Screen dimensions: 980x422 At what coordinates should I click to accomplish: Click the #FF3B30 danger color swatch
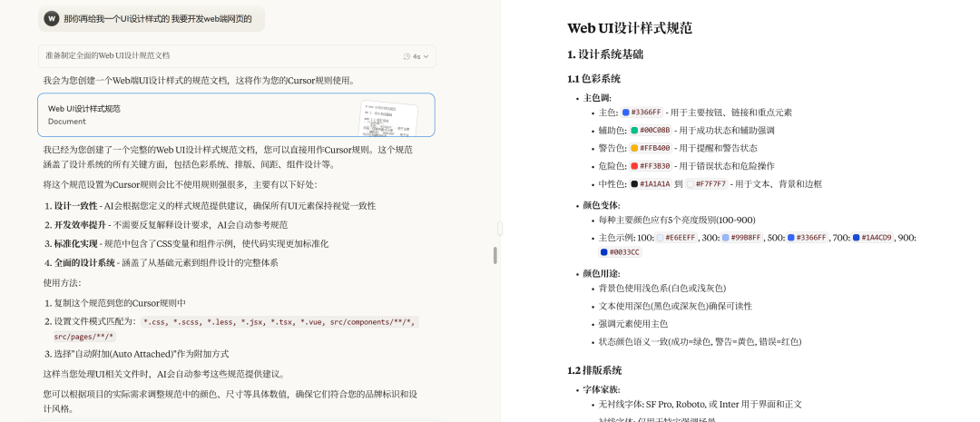pyautogui.click(x=634, y=166)
